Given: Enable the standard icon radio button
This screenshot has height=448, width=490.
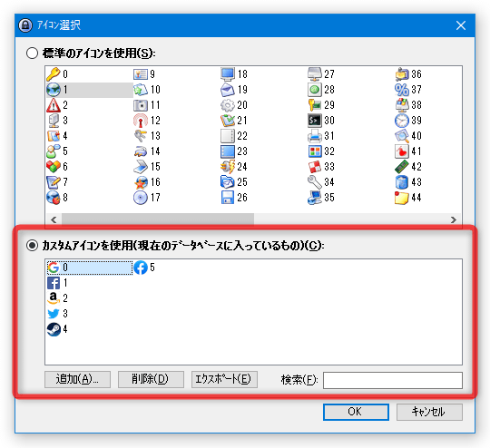Looking at the screenshot, I should [x=32, y=54].
